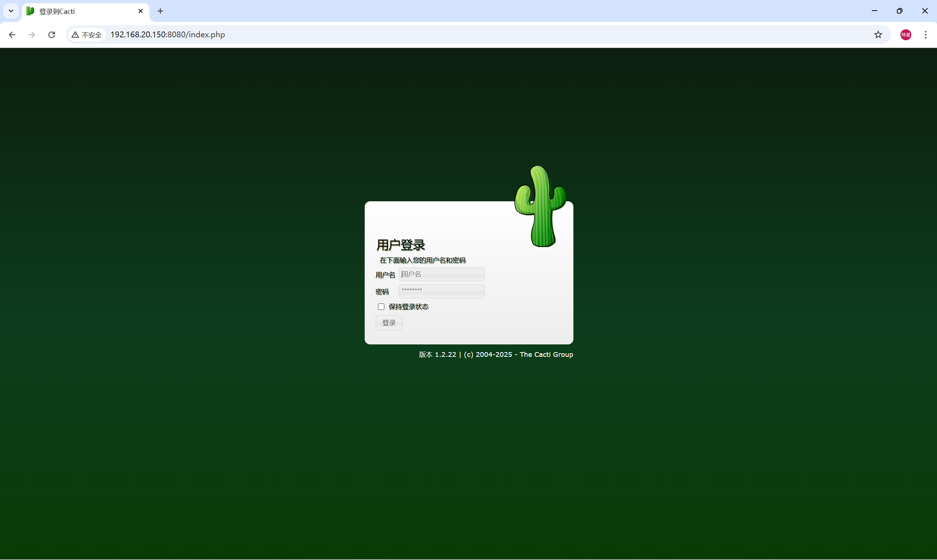Enable the 保持登录状态 checkbox
The width and height of the screenshot is (937, 560).
pos(381,307)
